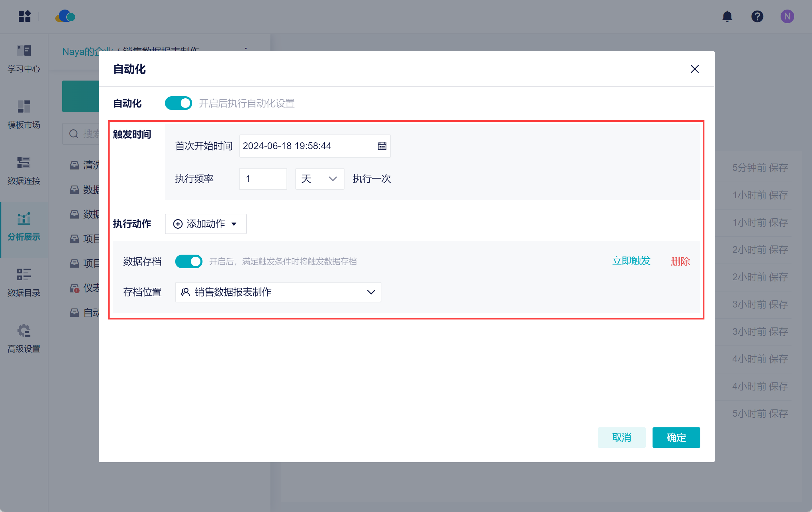This screenshot has height=512, width=812.
Task: Open the 添加动作 dropdown
Action: pyautogui.click(x=206, y=224)
